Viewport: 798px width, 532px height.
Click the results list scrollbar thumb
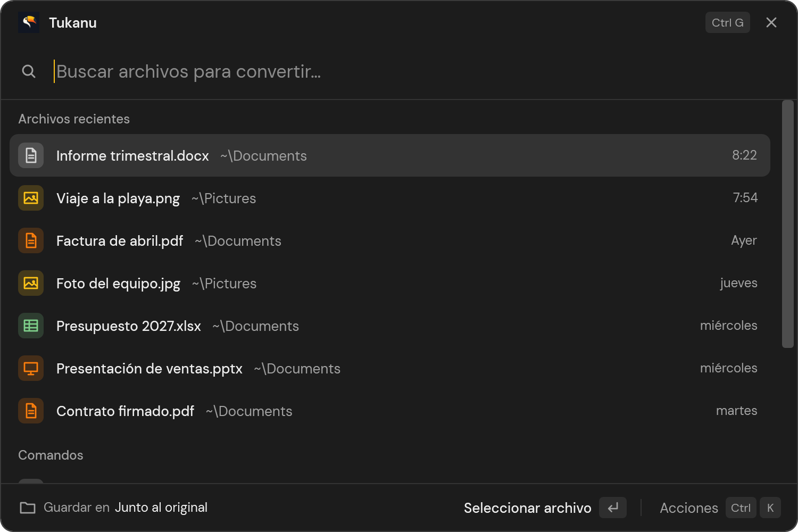[x=788, y=224]
